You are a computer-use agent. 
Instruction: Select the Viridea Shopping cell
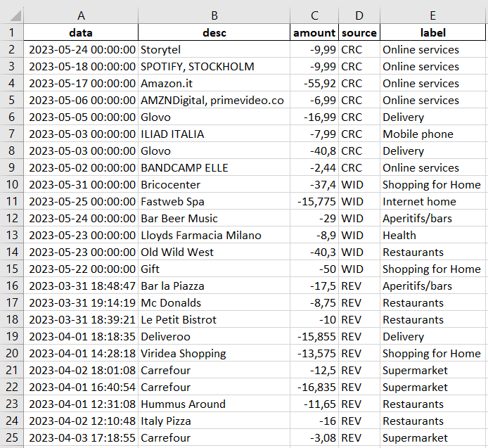214,353
